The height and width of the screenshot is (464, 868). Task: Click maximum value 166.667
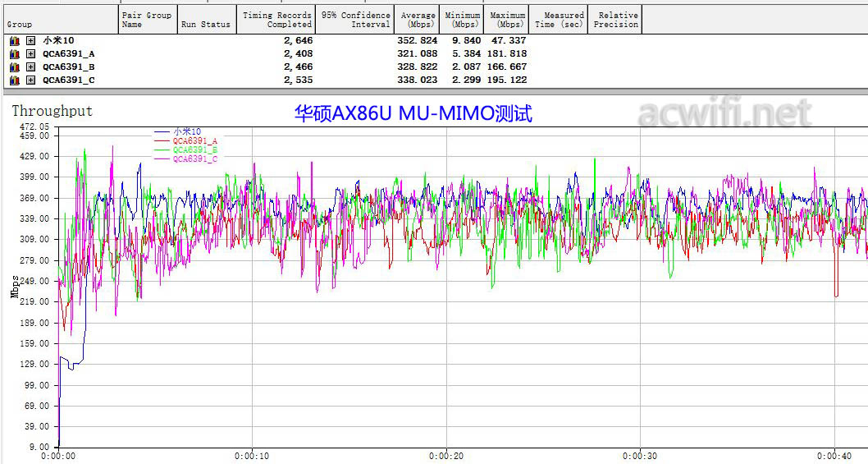(x=507, y=67)
